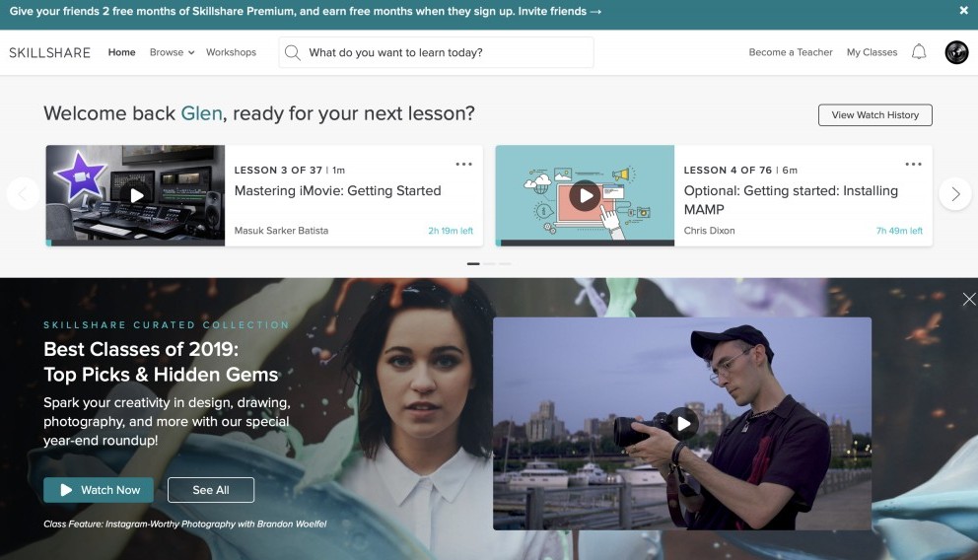Click teacher name Chris Dixon

tap(709, 231)
